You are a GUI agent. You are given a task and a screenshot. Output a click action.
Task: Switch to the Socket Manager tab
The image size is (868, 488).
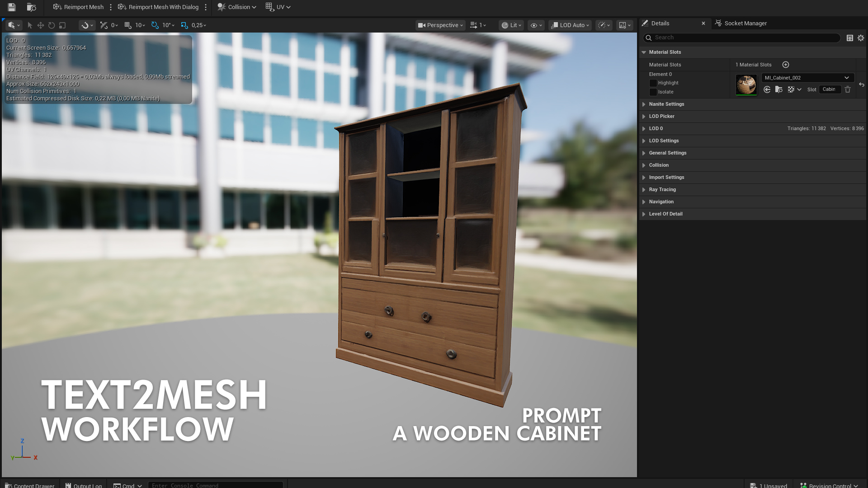pos(745,23)
